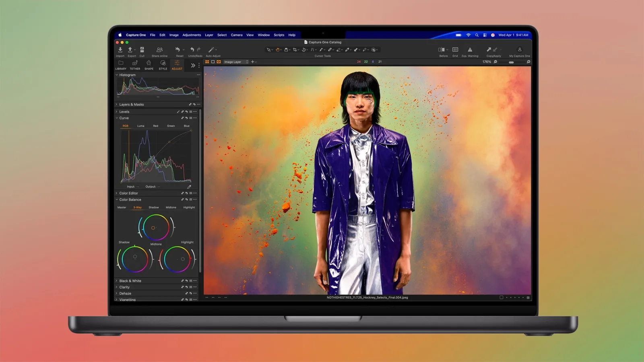Click the curve point picker eyedropper
The width and height of the screenshot is (644, 362).
coord(189,187)
